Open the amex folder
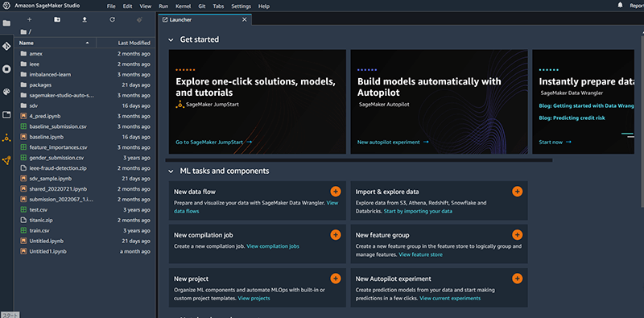This screenshot has height=318, width=644. (x=85, y=54)
